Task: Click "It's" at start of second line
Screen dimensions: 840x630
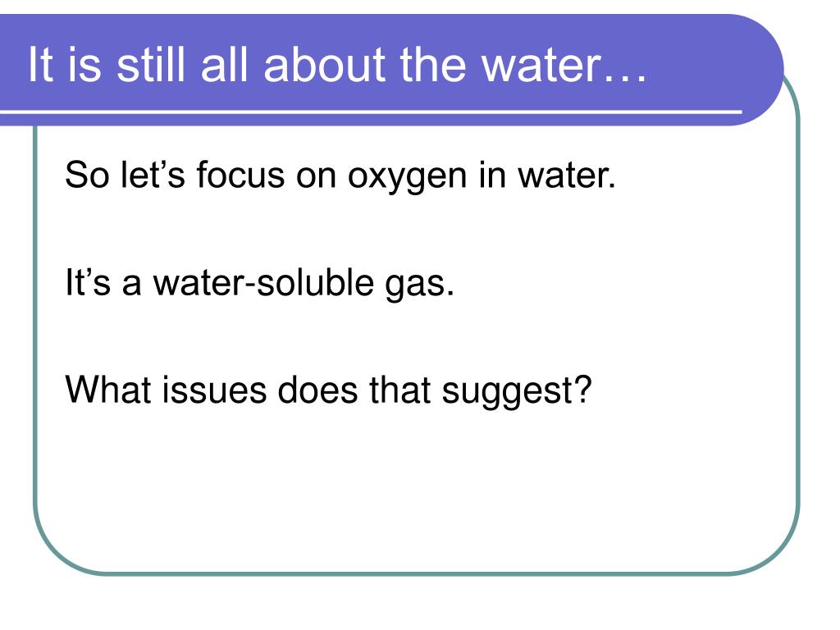Action: pos(88,282)
